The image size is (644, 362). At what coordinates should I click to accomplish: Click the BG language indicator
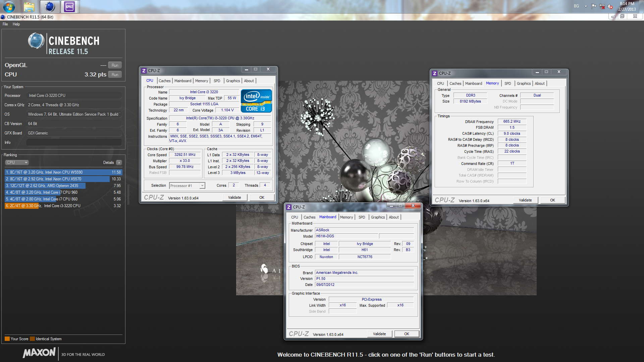[576, 6]
